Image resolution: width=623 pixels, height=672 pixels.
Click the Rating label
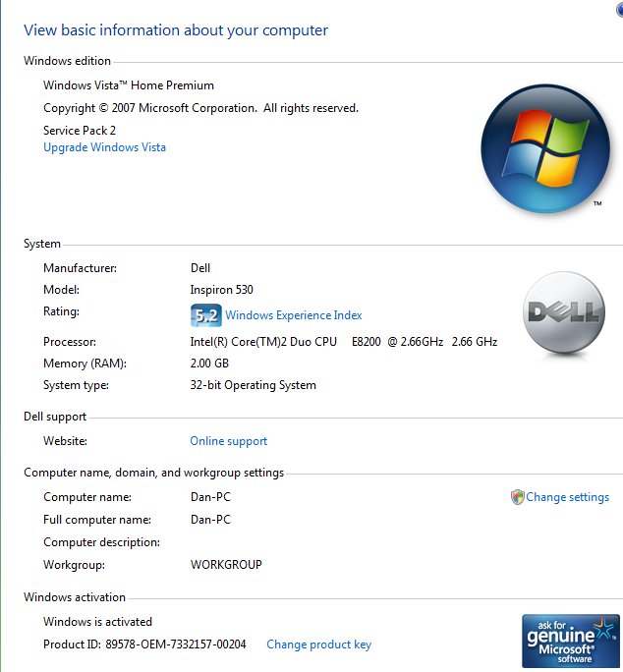click(61, 311)
